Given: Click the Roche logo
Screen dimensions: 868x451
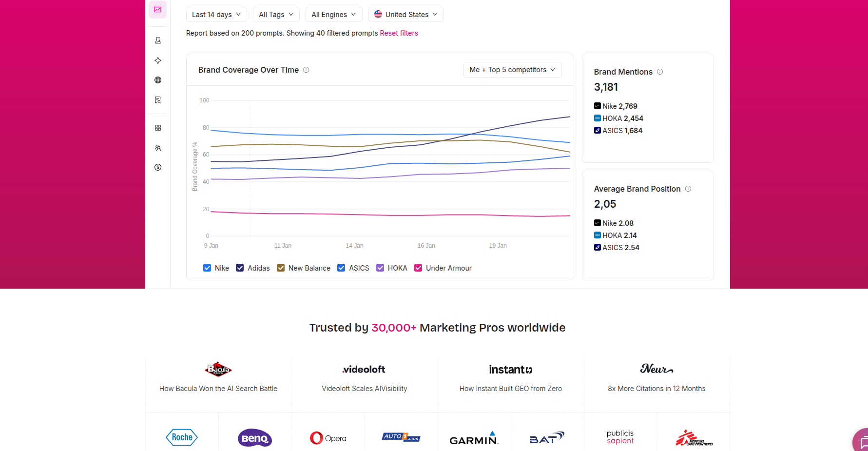Looking at the screenshot, I should coord(182,437).
